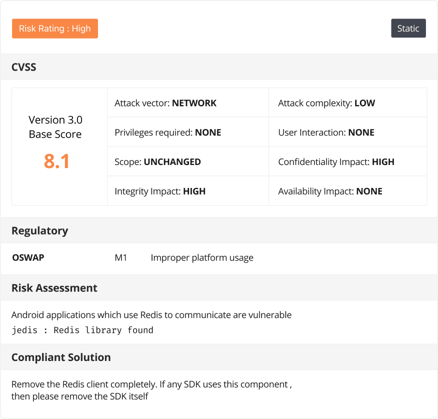Click the Risk Rating High badge
The image size is (438, 419).
click(x=55, y=29)
